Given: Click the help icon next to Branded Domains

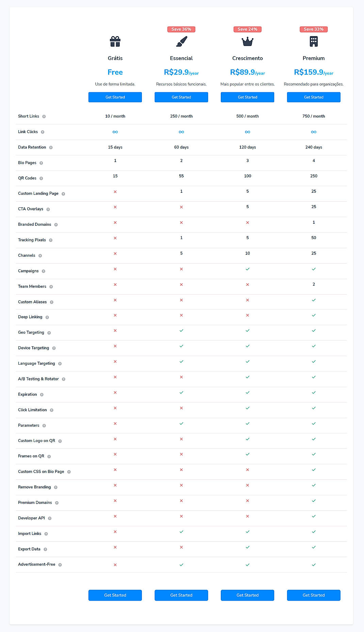Looking at the screenshot, I should pyautogui.click(x=56, y=224).
